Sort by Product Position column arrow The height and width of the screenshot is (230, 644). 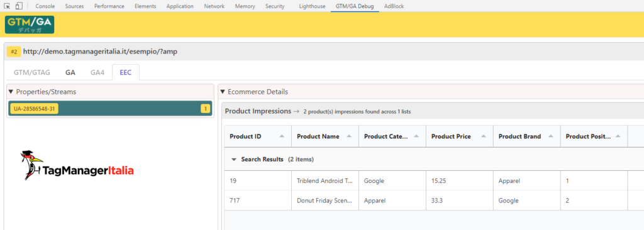(x=618, y=136)
